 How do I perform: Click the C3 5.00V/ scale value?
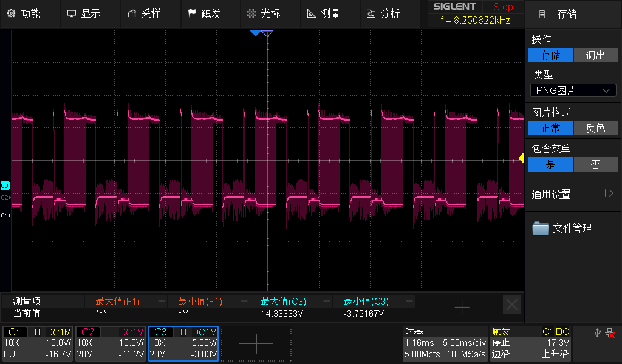point(204,343)
